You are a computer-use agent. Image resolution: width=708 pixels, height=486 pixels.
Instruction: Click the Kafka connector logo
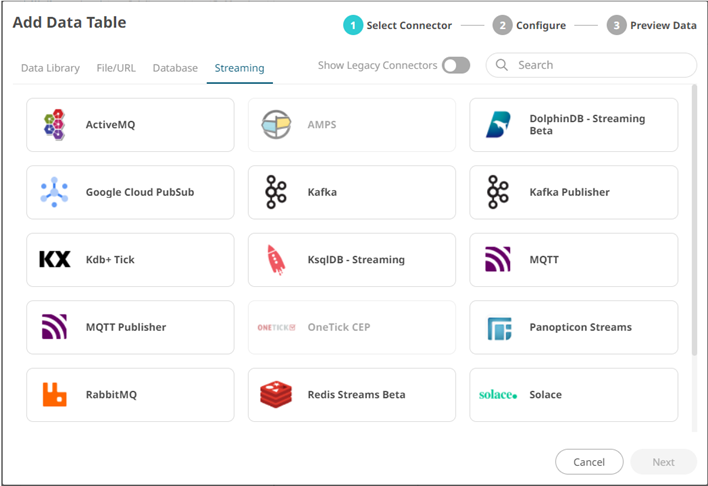point(276,192)
